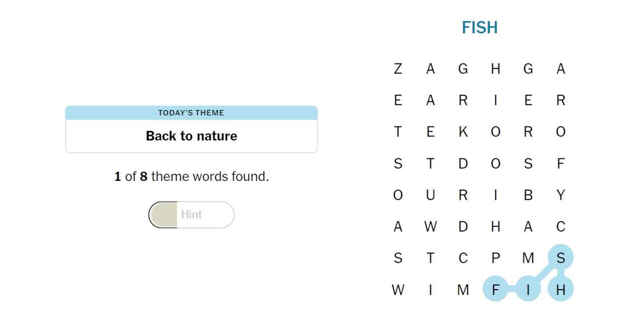Select the C between T and P
Screen dimensions: 644x322
pos(463,258)
